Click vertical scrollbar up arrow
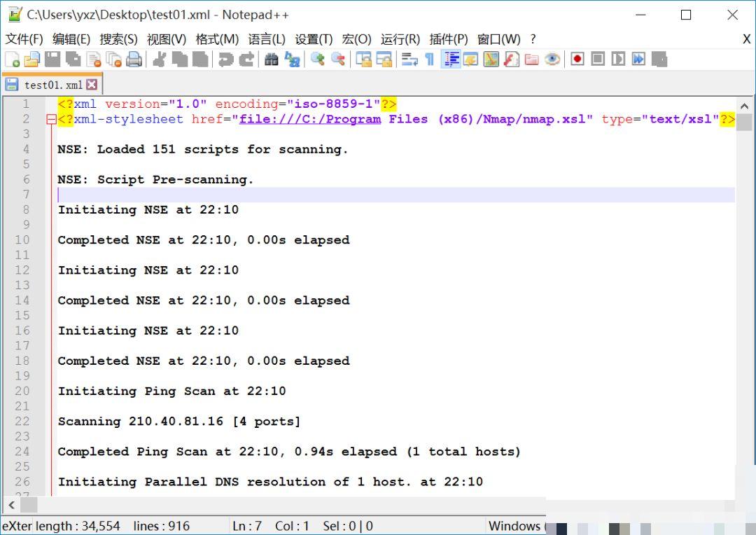 click(x=744, y=106)
